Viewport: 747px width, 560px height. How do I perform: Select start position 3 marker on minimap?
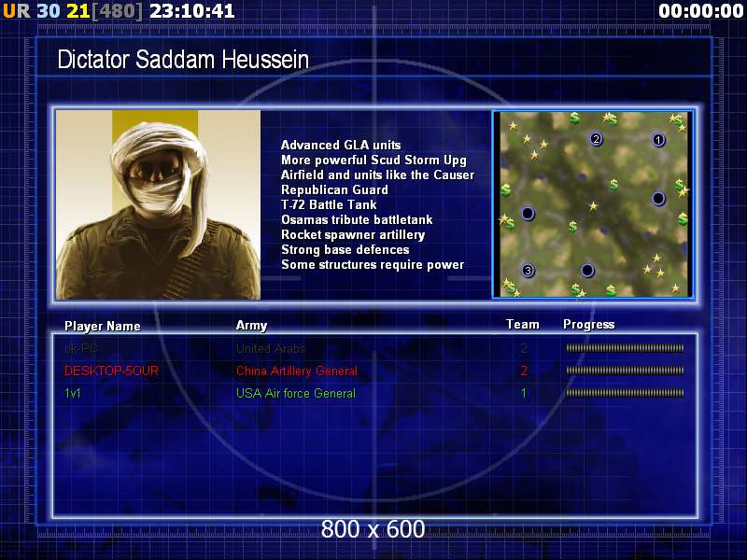[x=528, y=271]
